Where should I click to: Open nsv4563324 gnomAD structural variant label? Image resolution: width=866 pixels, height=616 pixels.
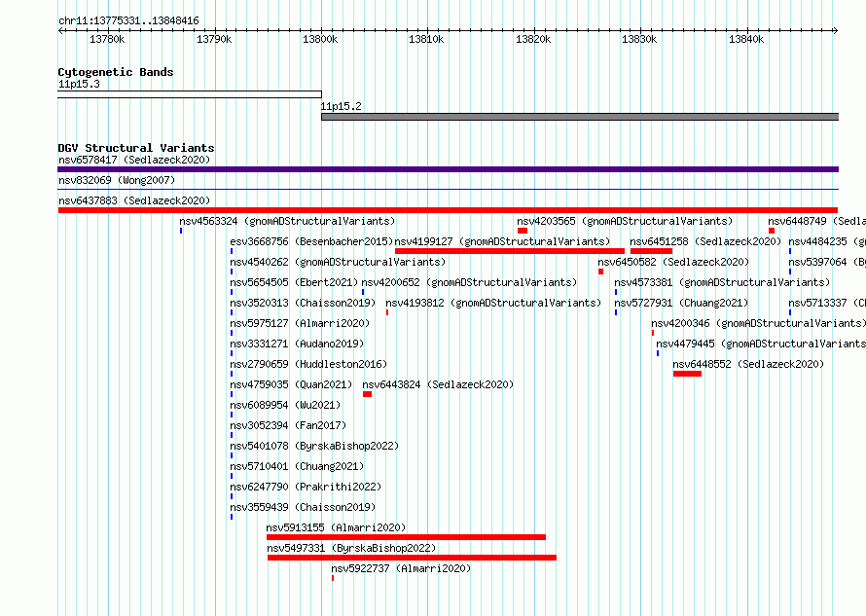[287, 221]
